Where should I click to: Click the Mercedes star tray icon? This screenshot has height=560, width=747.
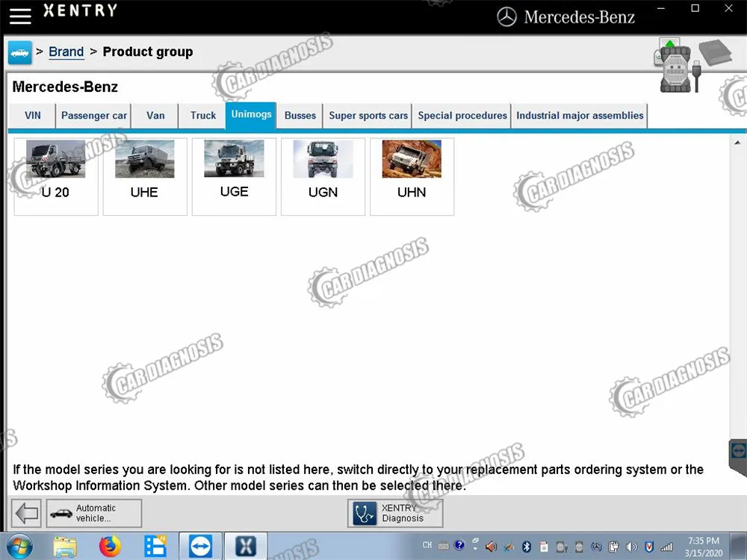(596, 547)
